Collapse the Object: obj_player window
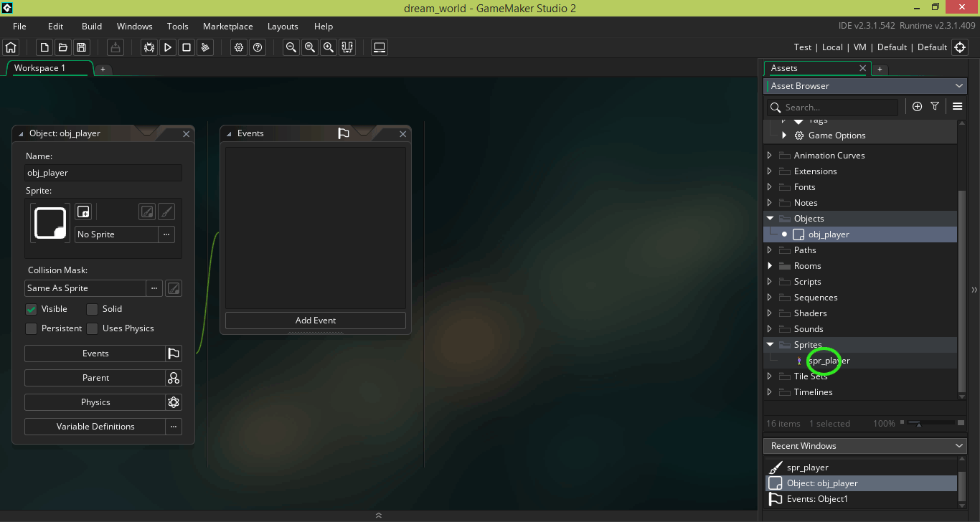This screenshot has width=980, height=522. point(21,133)
